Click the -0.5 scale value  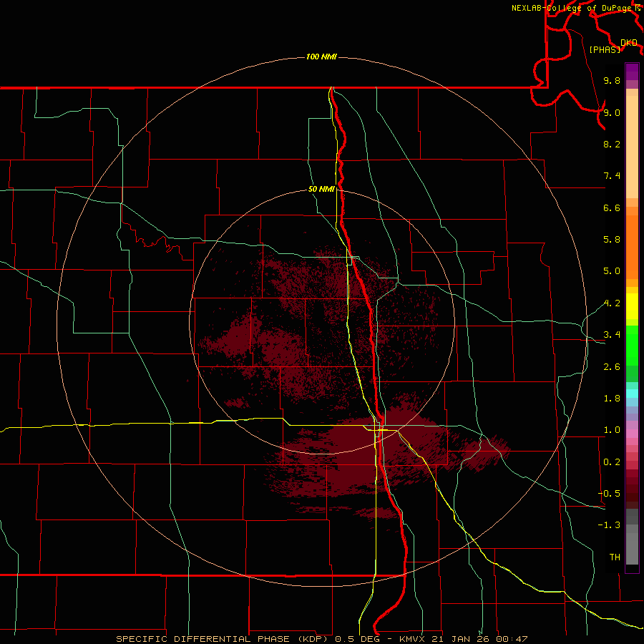(609, 494)
